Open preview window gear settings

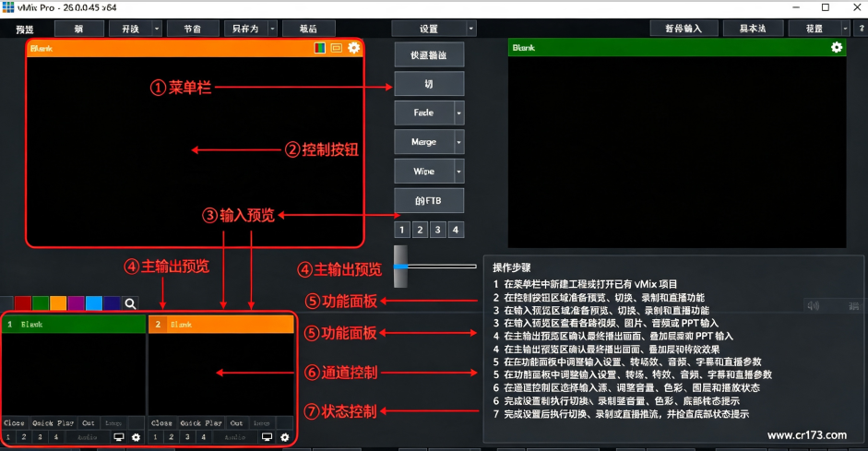353,48
